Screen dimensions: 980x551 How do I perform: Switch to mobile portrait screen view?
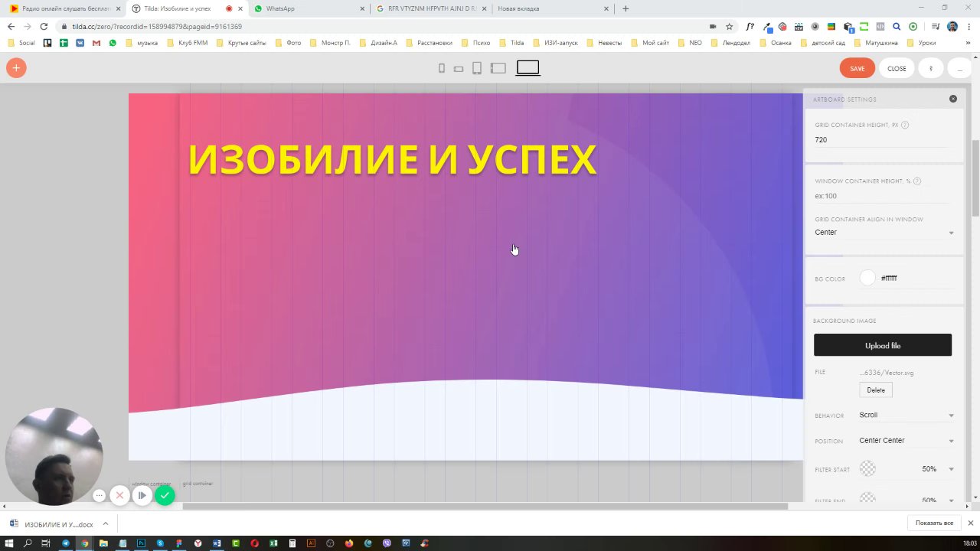coord(442,68)
